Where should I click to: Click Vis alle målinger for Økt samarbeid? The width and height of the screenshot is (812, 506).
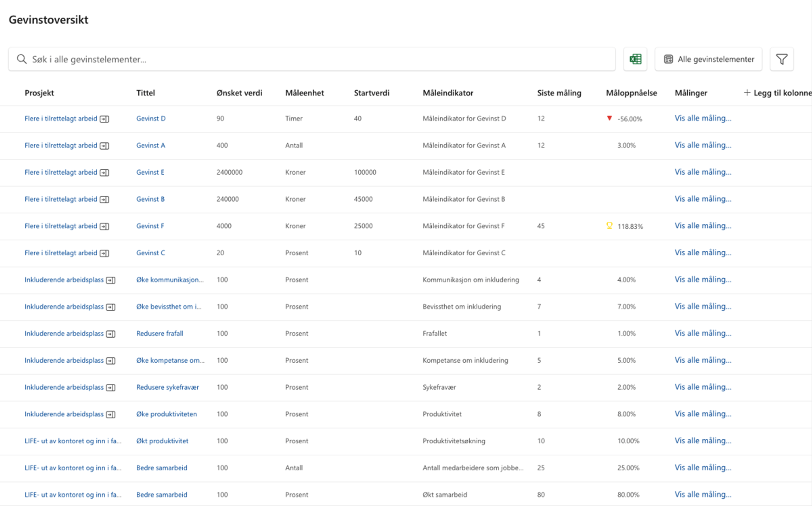703,494
